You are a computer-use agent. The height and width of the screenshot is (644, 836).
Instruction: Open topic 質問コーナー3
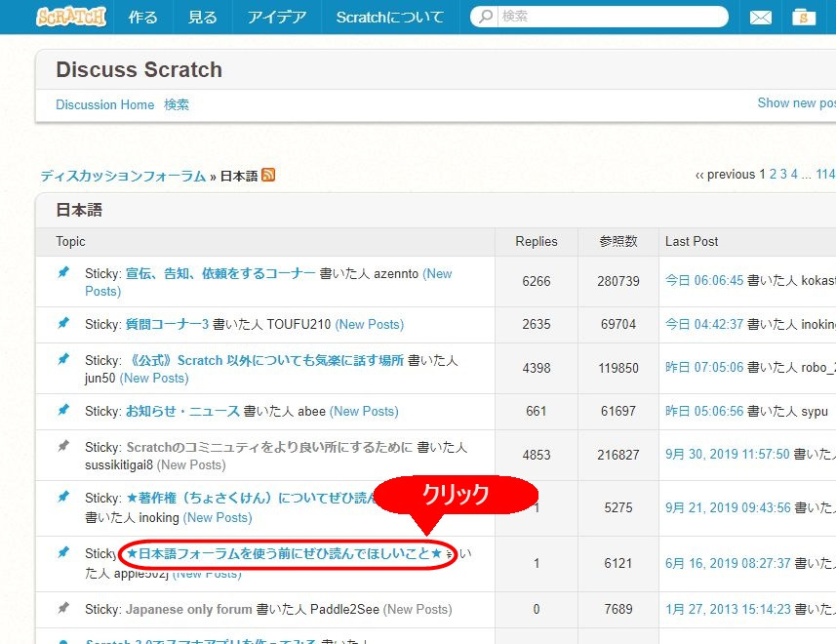[x=167, y=324]
